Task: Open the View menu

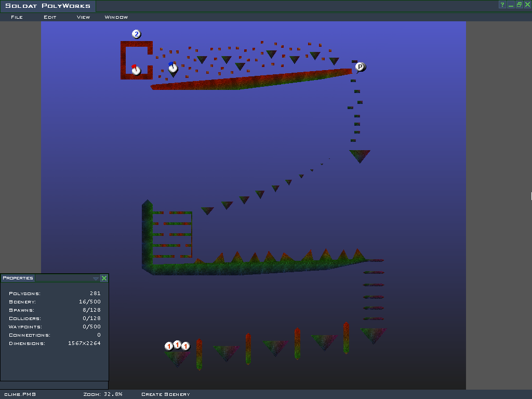Action: [x=83, y=17]
